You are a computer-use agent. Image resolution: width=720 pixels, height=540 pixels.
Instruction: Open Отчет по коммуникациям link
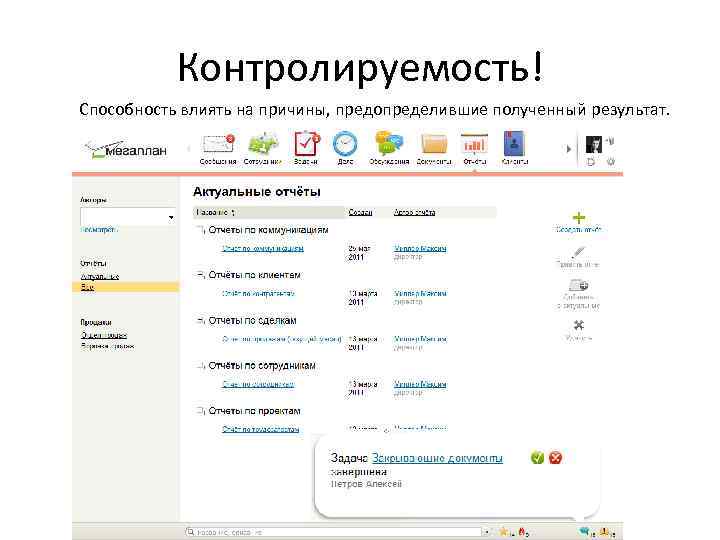(263, 248)
